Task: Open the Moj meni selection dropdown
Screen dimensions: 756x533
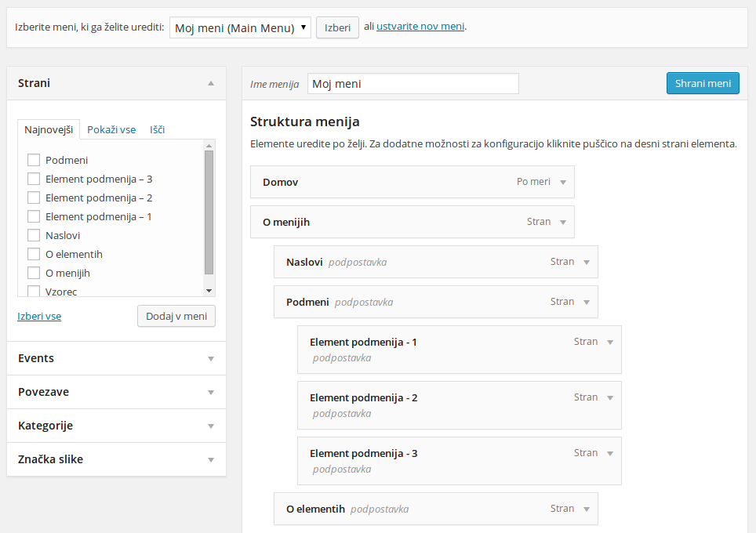Action: coord(240,27)
